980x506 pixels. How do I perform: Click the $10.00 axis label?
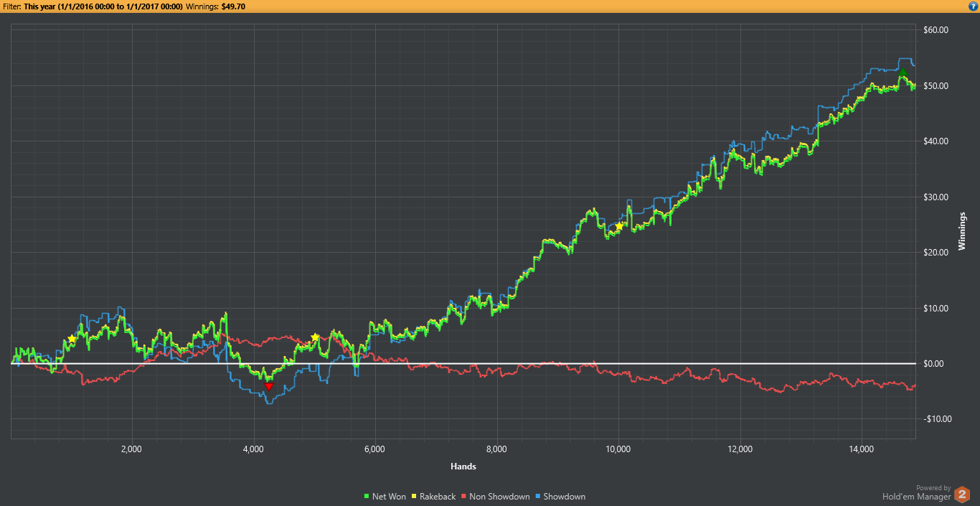(936, 309)
